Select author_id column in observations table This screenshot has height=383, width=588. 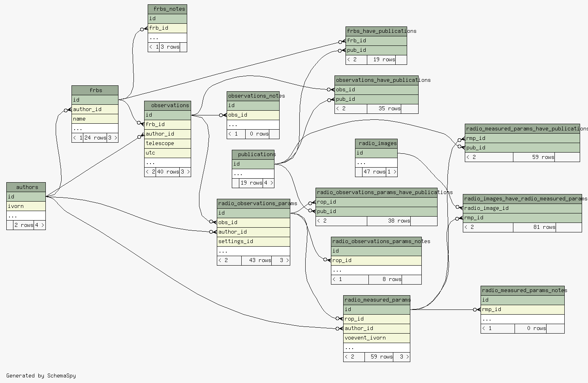(x=167, y=134)
